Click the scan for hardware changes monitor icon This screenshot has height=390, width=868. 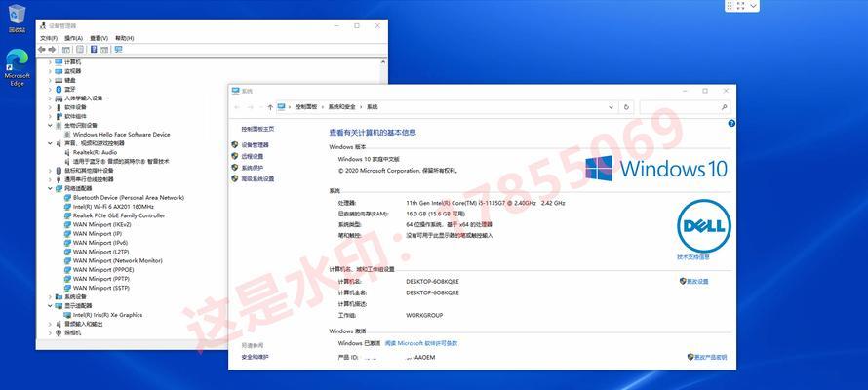tap(118, 49)
